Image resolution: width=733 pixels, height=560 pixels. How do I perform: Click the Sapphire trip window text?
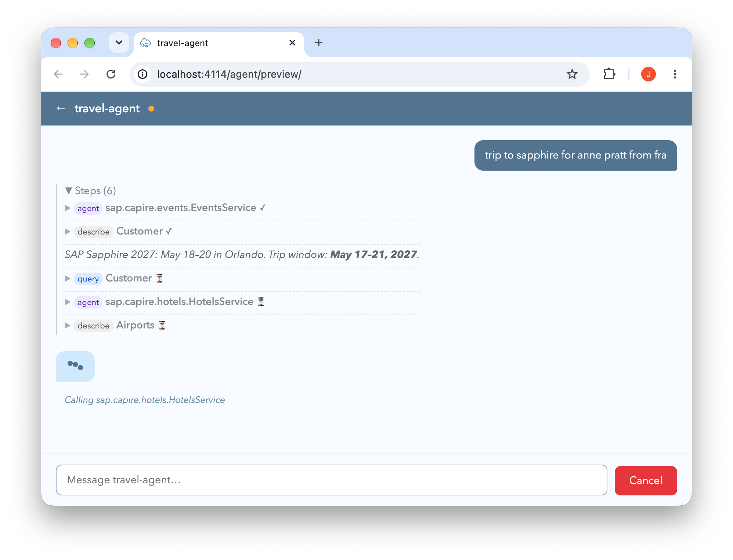tap(242, 255)
